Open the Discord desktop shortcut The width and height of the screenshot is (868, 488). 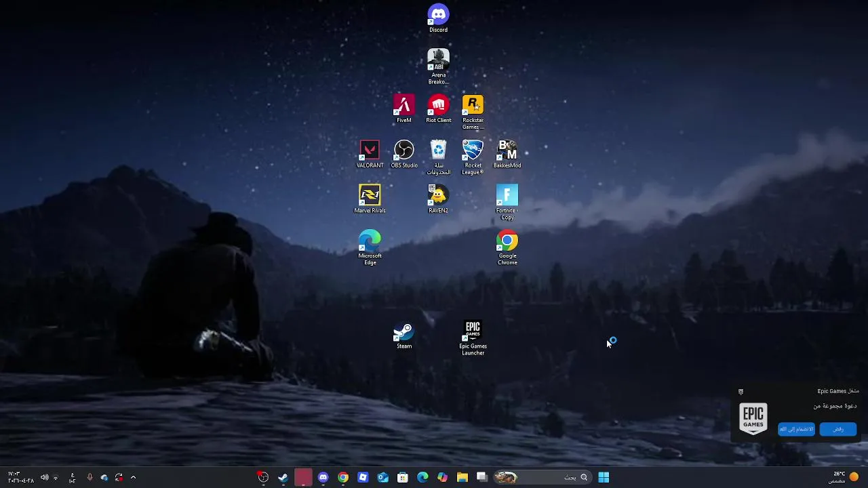438,18
